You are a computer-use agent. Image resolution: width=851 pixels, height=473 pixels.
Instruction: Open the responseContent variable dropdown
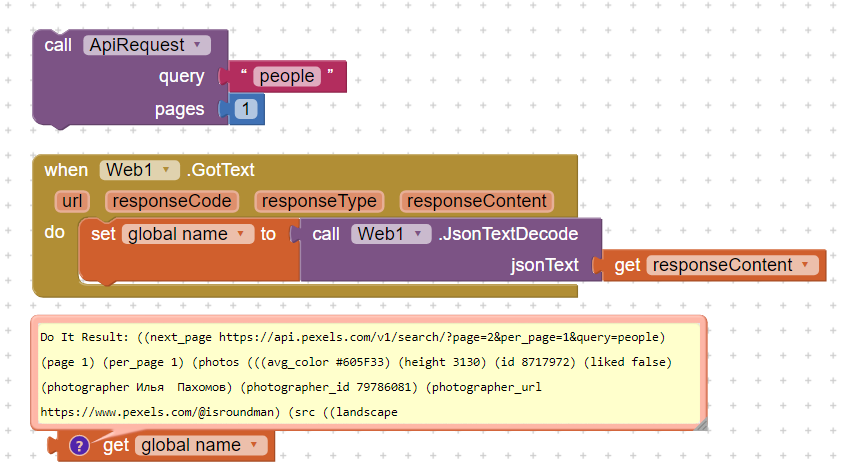pos(805,265)
